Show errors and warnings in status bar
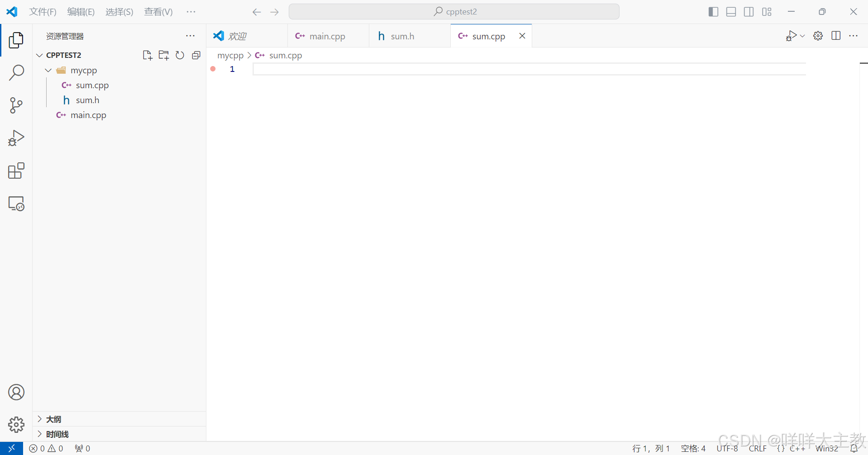868x455 pixels. [46, 448]
